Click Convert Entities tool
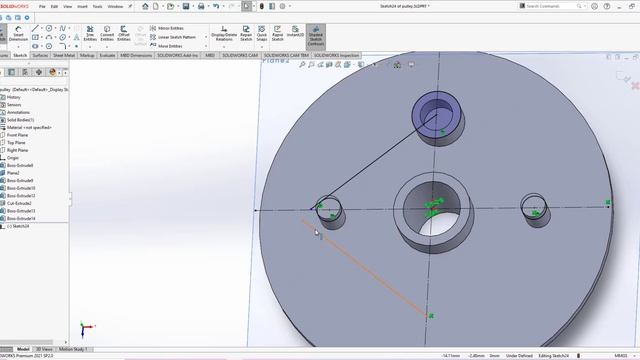 [x=107, y=33]
